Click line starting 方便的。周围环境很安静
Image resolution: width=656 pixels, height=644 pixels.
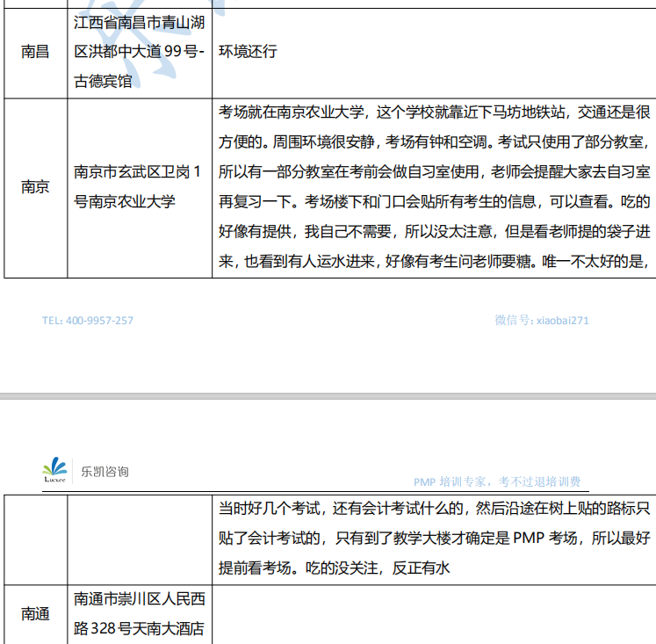(x=435, y=142)
